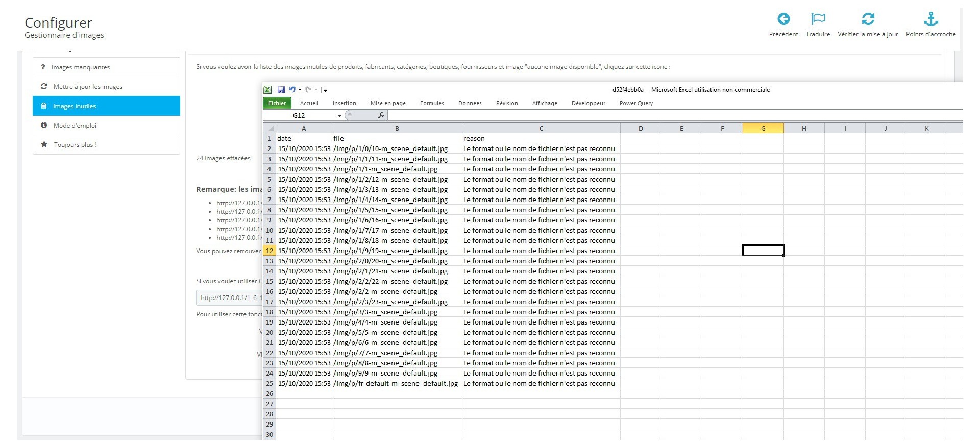980x448 pixels.
Task: Click the Traduire flag icon
Action: click(x=818, y=19)
